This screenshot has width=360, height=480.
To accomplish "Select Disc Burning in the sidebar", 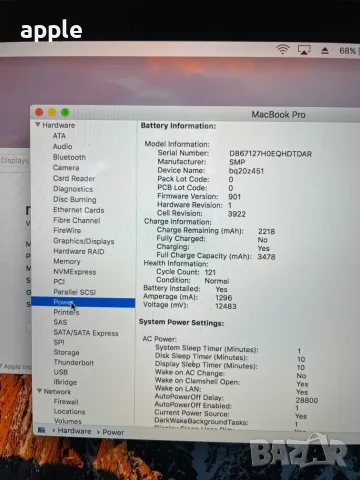I will tap(75, 199).
